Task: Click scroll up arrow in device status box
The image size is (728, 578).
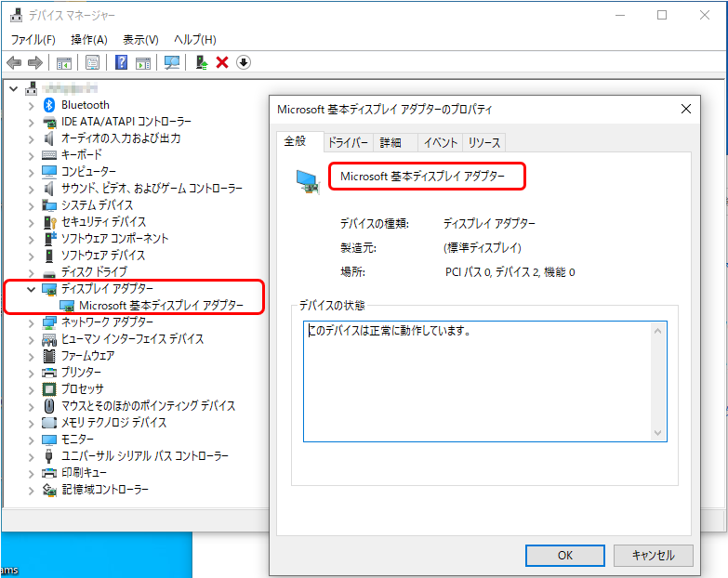Action: [657, 331]
